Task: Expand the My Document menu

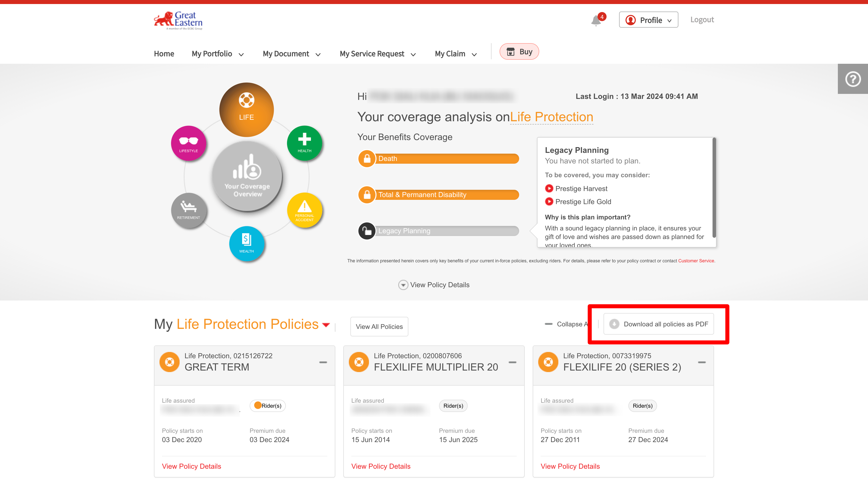Action: 291,54
